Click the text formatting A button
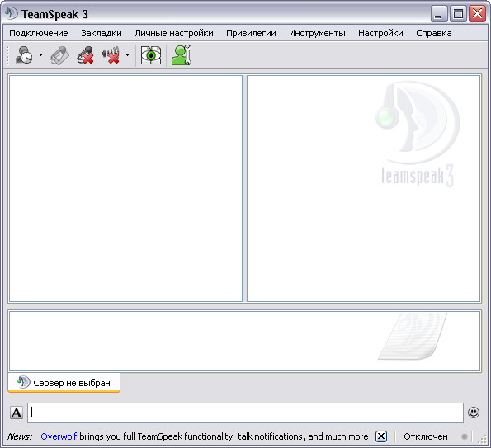 17,413
